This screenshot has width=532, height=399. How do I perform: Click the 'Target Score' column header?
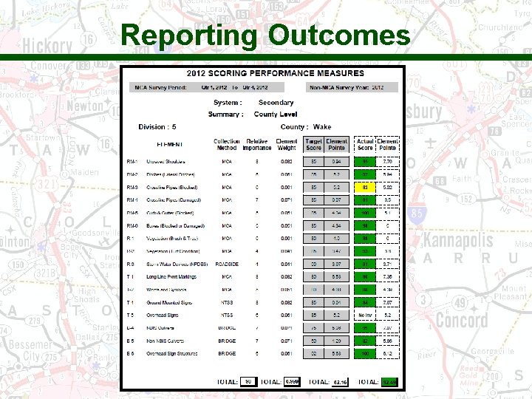pyautogui.click(x=313, y=145)
